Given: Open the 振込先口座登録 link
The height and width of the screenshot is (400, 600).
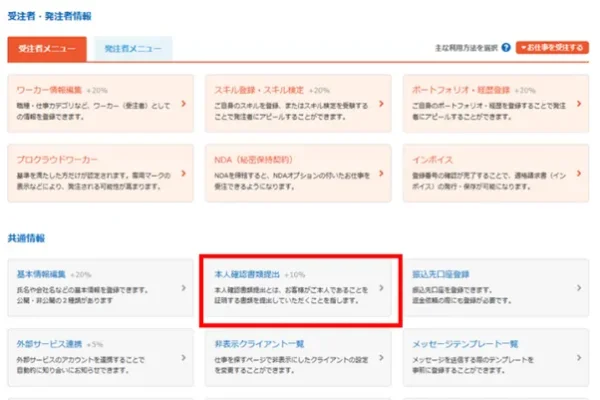Looking at the screenshot, I should pos(441,274).
